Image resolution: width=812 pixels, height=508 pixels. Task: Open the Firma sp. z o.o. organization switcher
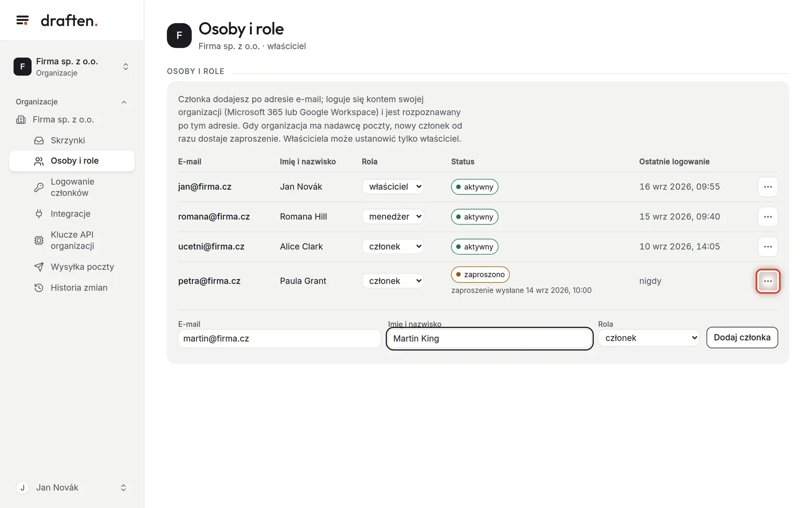(x=72, y=67)
